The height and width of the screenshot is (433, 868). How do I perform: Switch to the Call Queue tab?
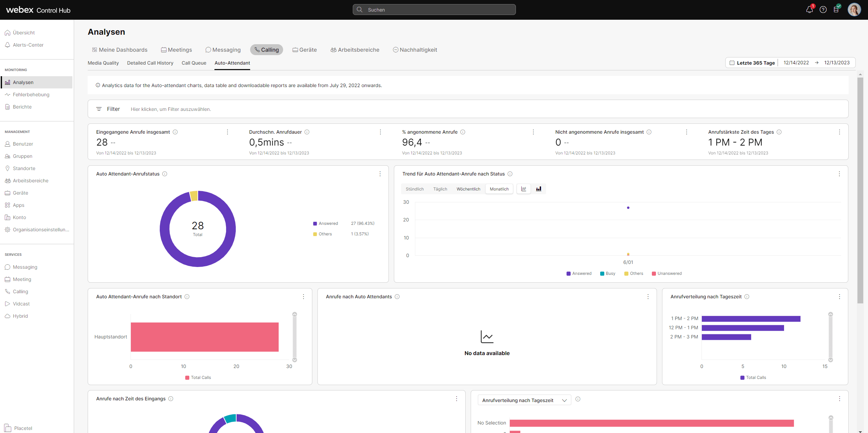[x=194, y=63]
